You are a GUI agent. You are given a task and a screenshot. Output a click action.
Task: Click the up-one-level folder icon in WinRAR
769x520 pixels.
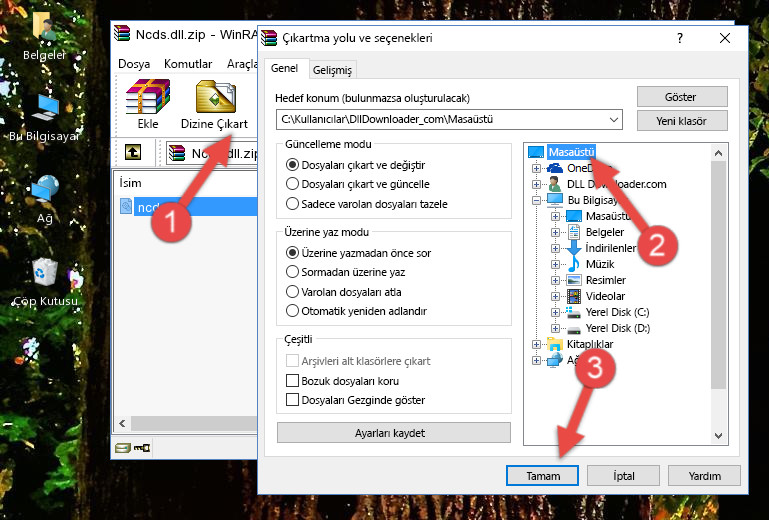tap(133, 153)
